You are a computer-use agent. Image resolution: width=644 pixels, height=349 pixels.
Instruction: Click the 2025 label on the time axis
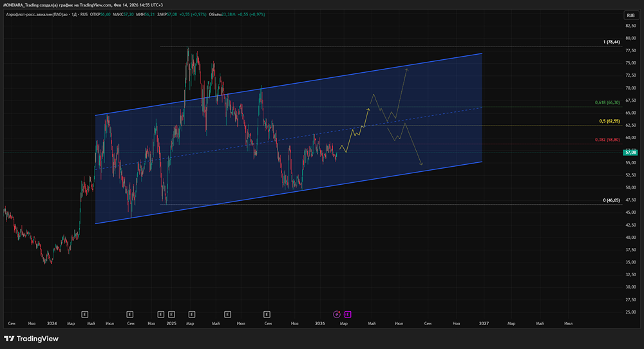pos(171,323)
